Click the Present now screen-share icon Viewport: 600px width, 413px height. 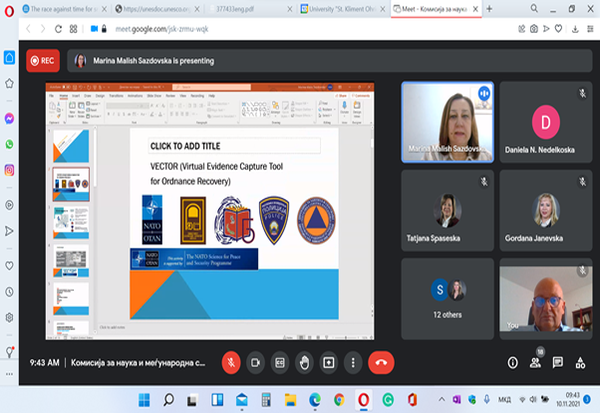[x=328, y=361]
